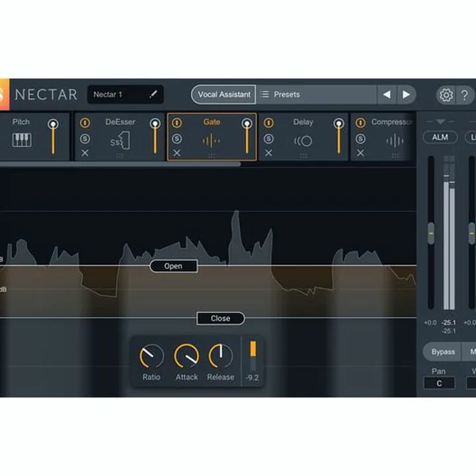
Task: Click the Nectar 1 name field
Action: click(126, 95)
